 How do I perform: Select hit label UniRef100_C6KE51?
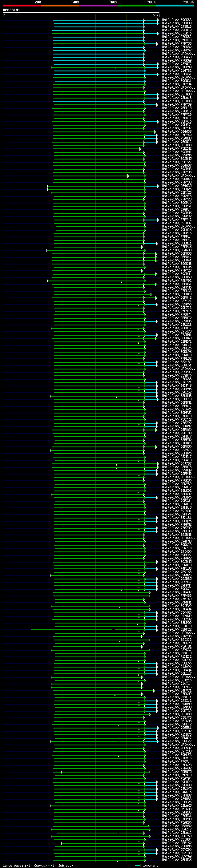[177, 365]
